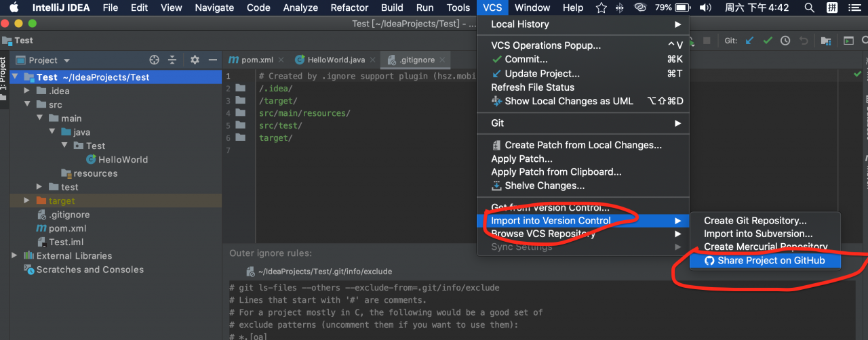
Task: Expand the test folder arrow
Action: 39,187
